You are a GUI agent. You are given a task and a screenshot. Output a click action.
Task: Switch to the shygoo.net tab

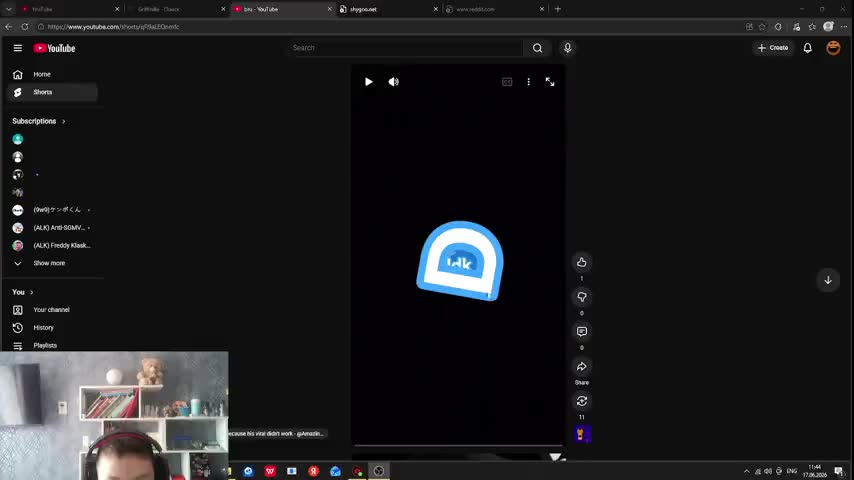(388, 9)
